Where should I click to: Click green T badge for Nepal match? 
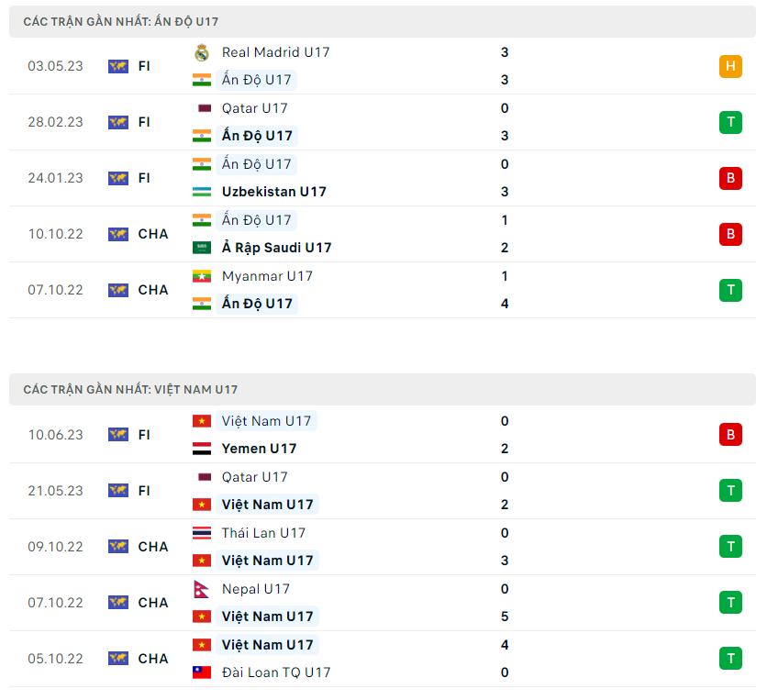point(730,603)
